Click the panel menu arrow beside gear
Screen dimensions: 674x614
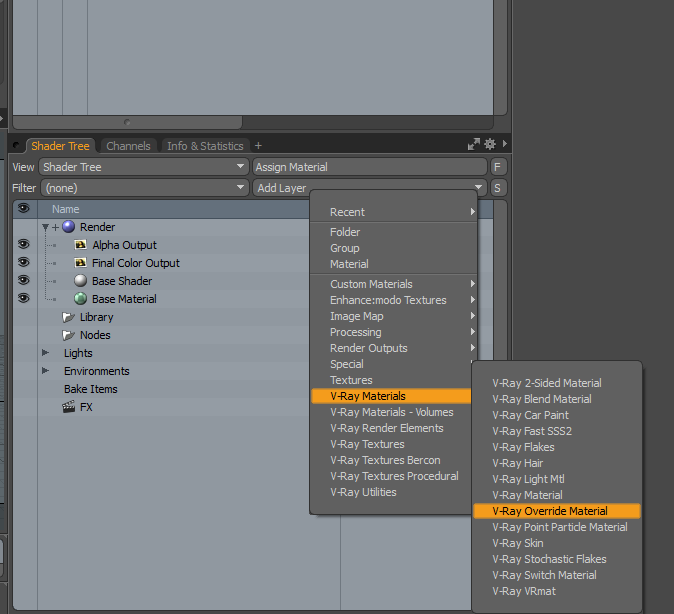click(x=505, y=144)
